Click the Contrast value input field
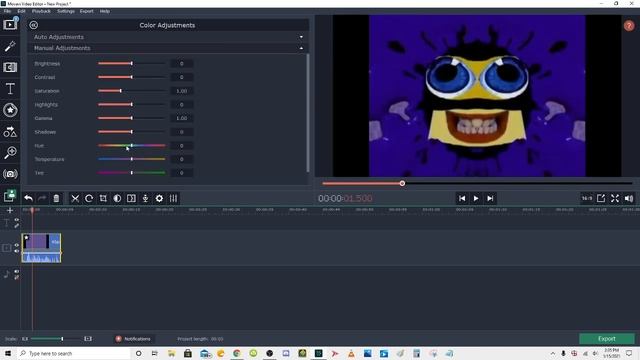This screenshot has height=360, width=640. tap(182, 77)
